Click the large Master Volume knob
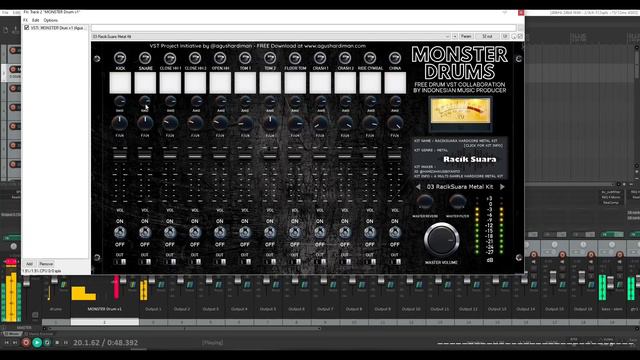The width and height of the screenshot is (640, 360). click(442, 240)
